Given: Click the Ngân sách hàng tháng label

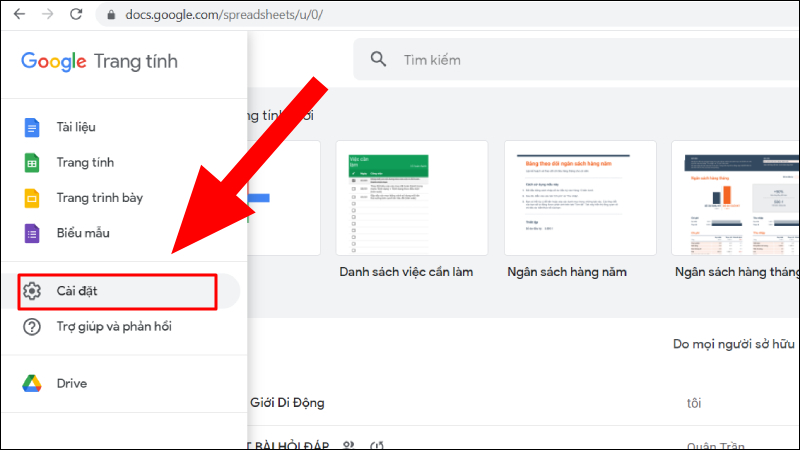Looking at the screenshot, I should tap(737, 272).
